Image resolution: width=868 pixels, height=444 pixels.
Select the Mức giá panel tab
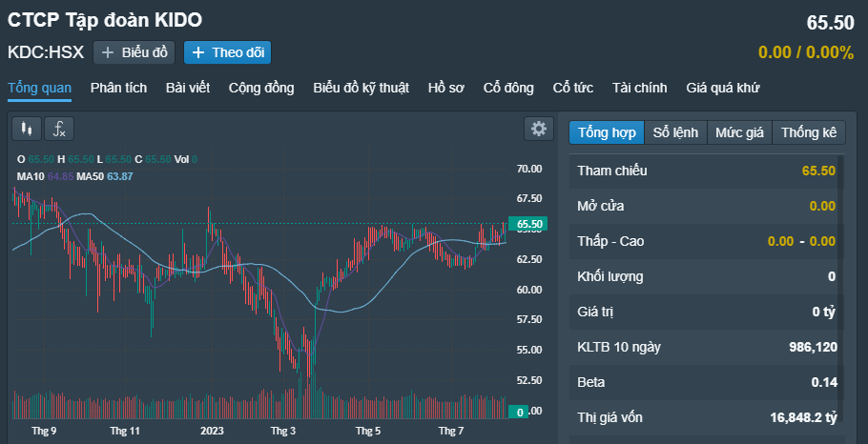739,132
